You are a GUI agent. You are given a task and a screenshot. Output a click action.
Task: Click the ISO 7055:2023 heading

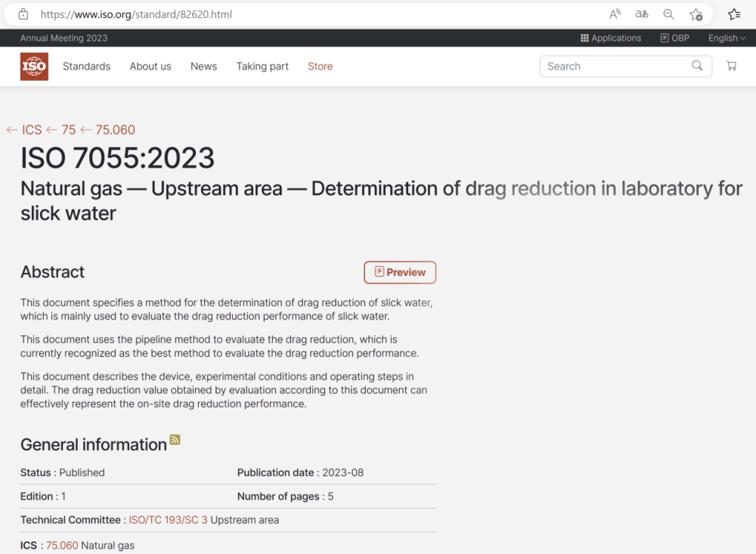tap(117, 158)
